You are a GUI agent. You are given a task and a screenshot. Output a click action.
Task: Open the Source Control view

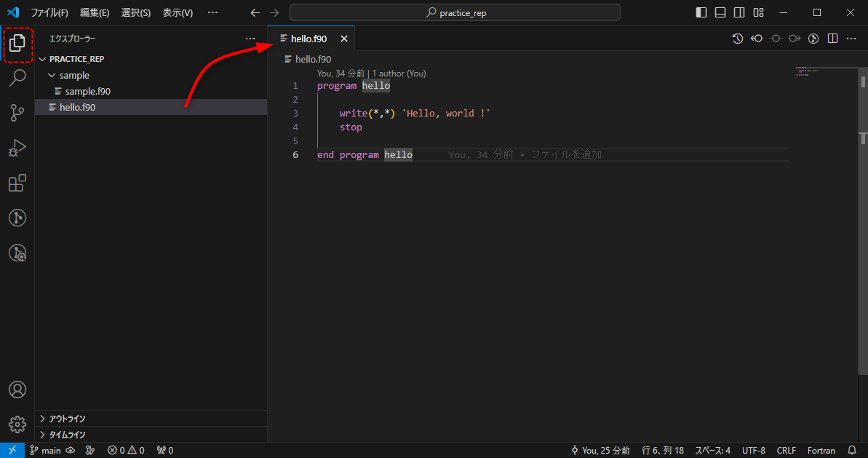(x=17, y=113)
